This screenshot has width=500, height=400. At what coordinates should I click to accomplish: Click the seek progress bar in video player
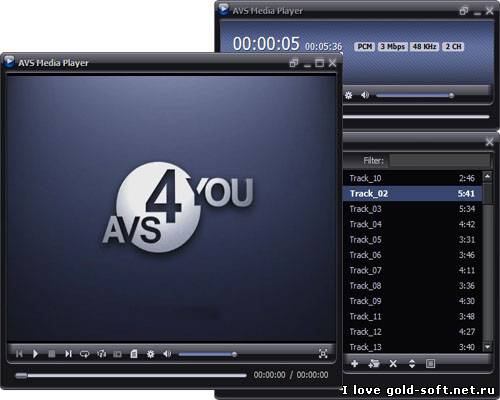coord(131,376)
